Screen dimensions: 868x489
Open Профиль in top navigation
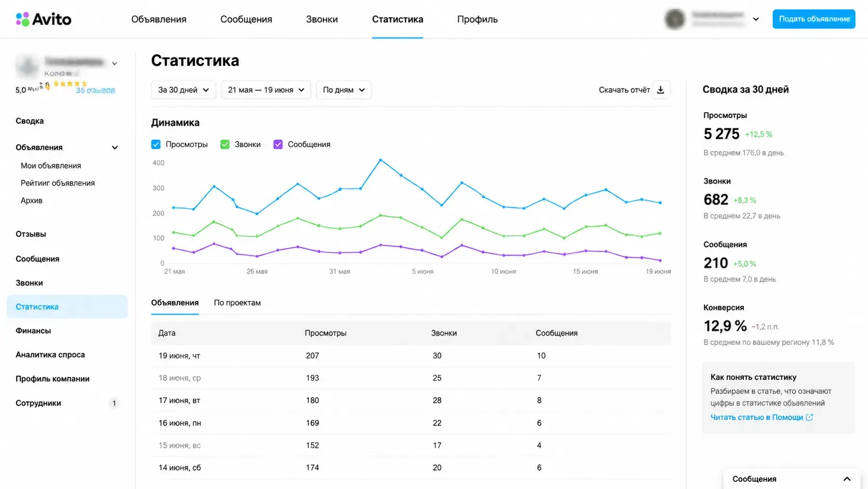tap(478, 19)
